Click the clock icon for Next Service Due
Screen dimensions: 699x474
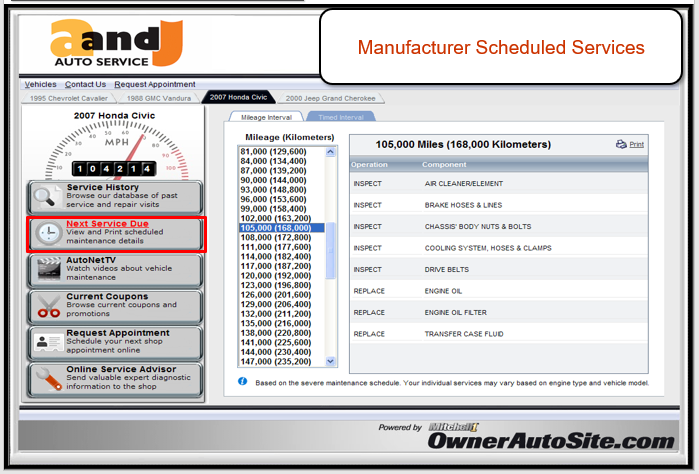pos(48,233)
